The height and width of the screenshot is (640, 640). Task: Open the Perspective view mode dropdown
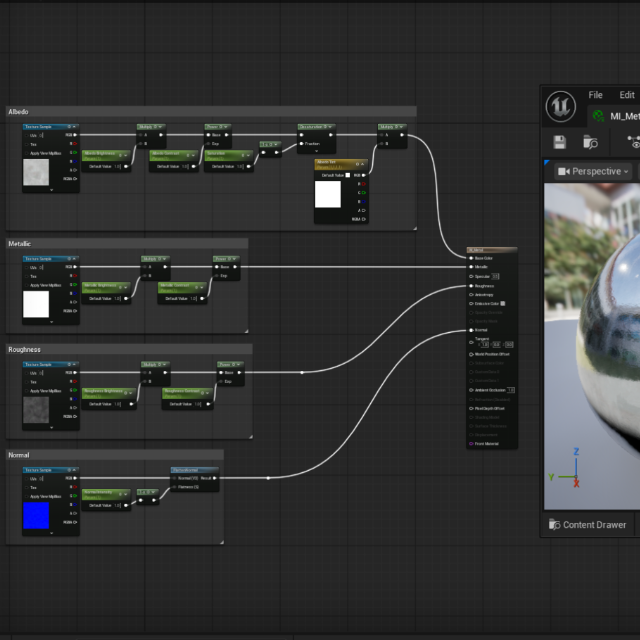coord(593,171)
